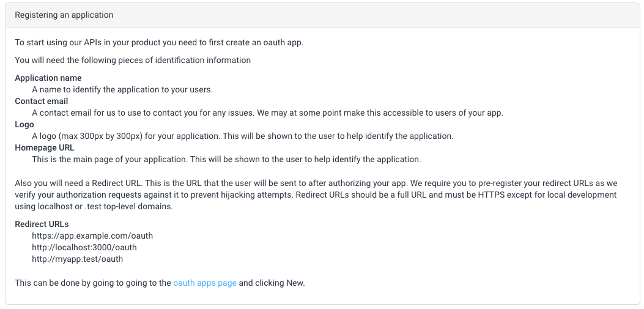
Task: Click the Redirect URL explanation paragraph
Action: [x=316, y=195]
